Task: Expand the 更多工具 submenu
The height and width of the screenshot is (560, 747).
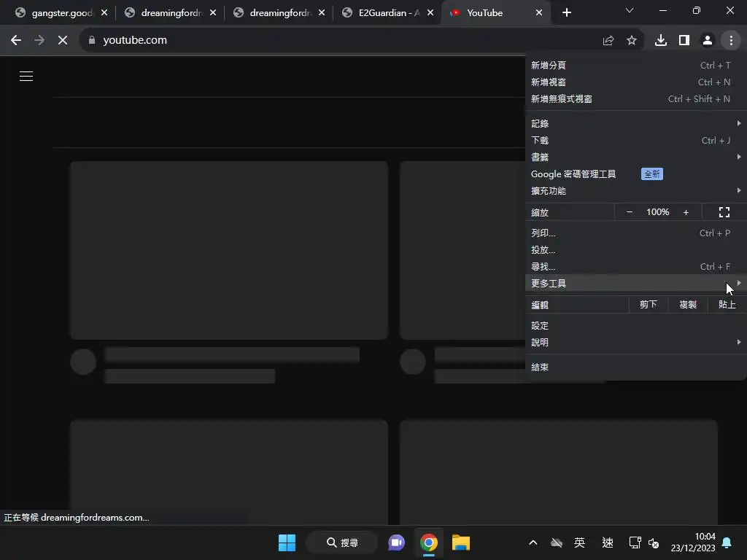Action: (x=635, y=284)
